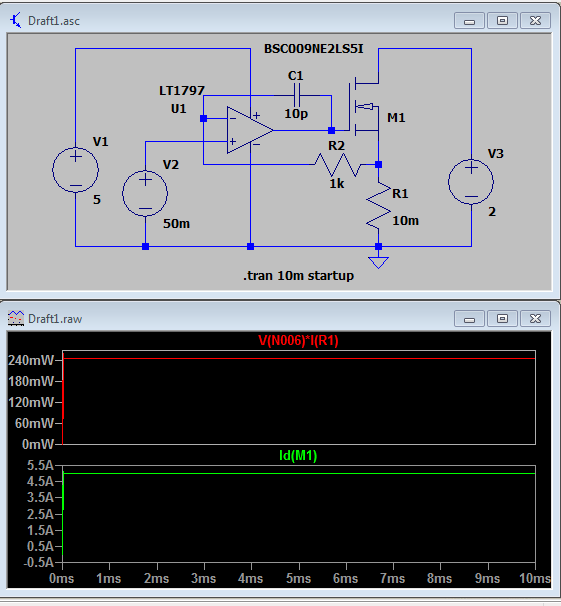Click the C1 capacitor symbol
This screenshot has height=606, width=561.
click(x=297, y=95)
